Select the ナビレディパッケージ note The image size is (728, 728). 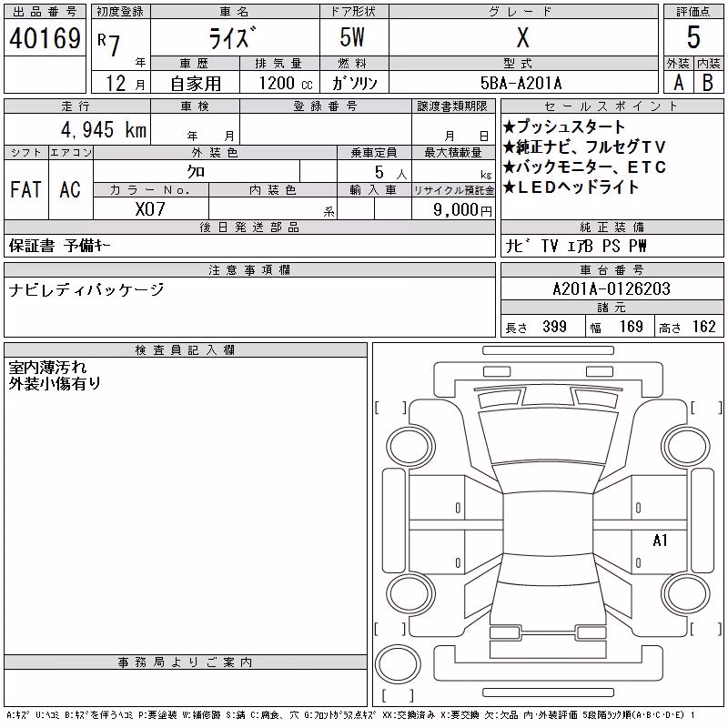[86, 290]
